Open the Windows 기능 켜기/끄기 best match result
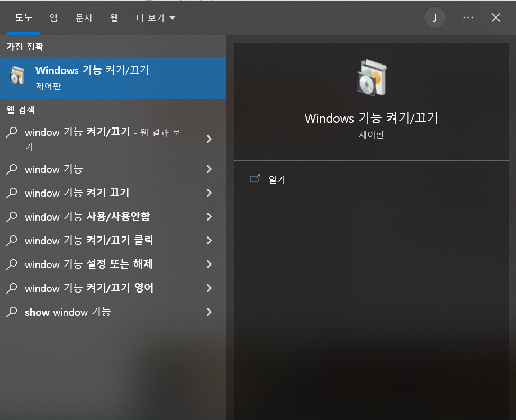 (x=113, y=78)
